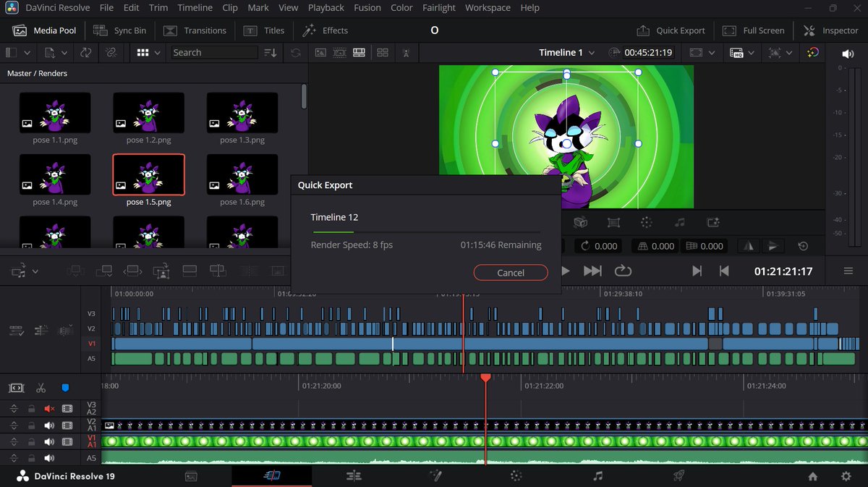Mute the V1 A1 track speaker

(x=49, y=441)
